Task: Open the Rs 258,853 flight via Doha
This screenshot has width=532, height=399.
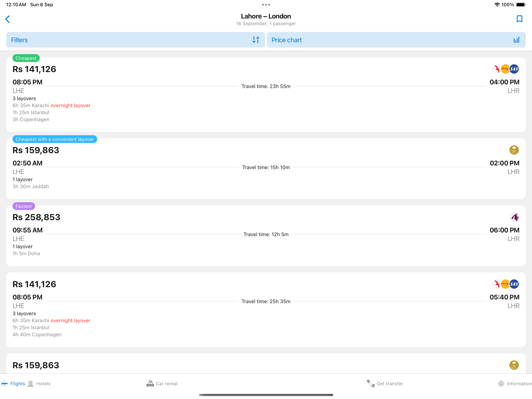Action: (266, 236)
